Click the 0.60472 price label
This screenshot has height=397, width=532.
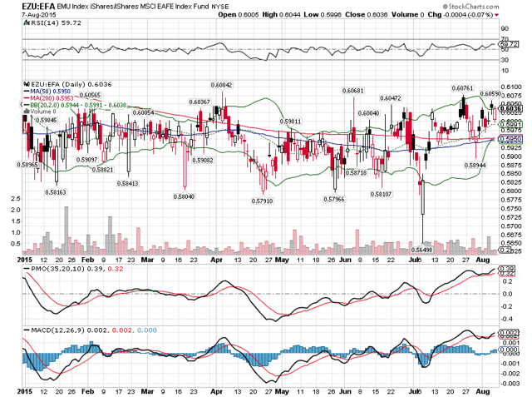point(390,98)
